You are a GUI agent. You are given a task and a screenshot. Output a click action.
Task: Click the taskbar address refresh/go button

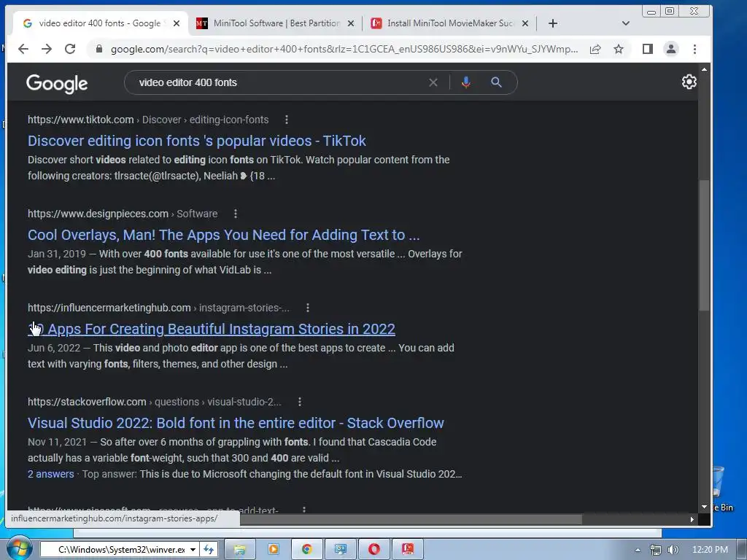coord(209,550)
